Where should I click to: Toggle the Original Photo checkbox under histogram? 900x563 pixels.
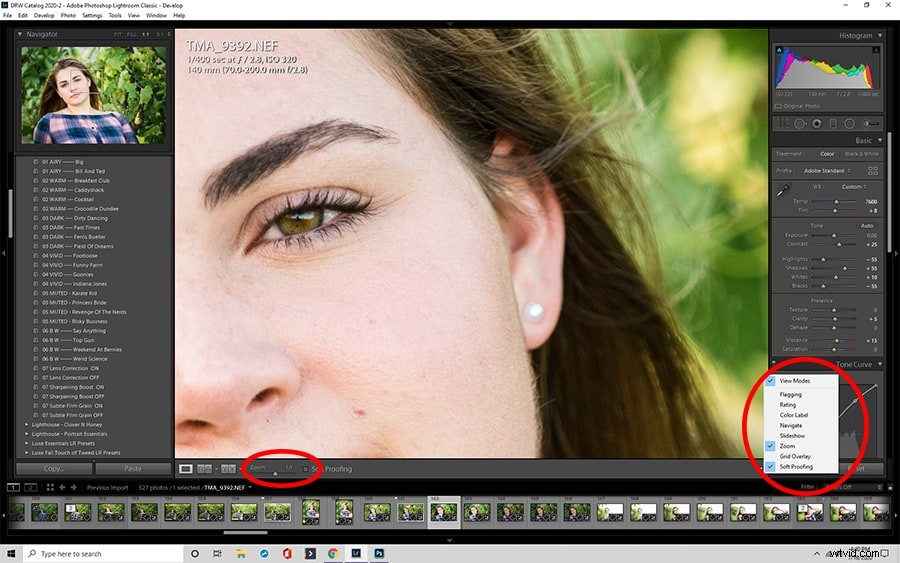coord(778,106)
